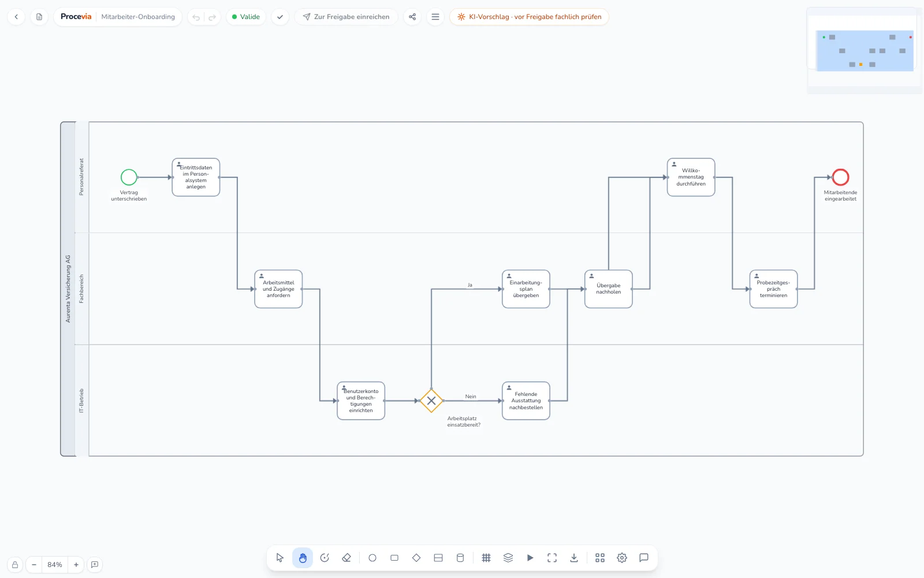Undo the last change

196,17
